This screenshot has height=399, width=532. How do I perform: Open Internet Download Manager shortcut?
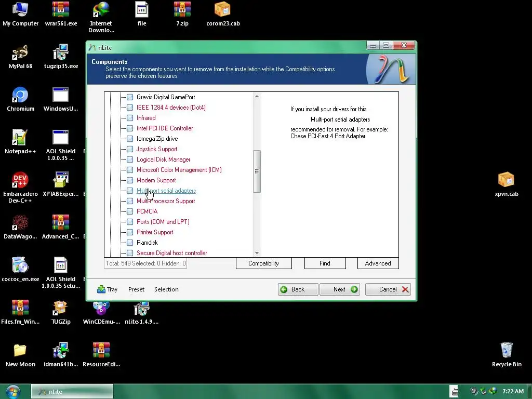point(101,17)
